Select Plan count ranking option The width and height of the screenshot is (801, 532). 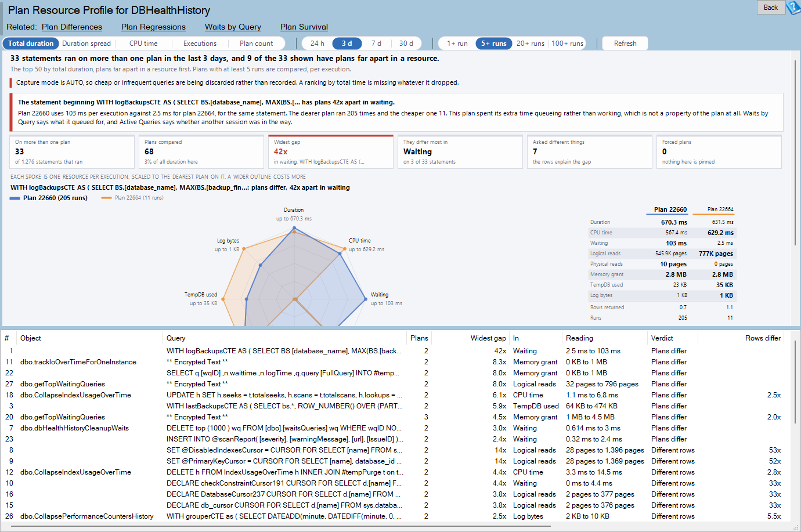click(x=256, y=44)
